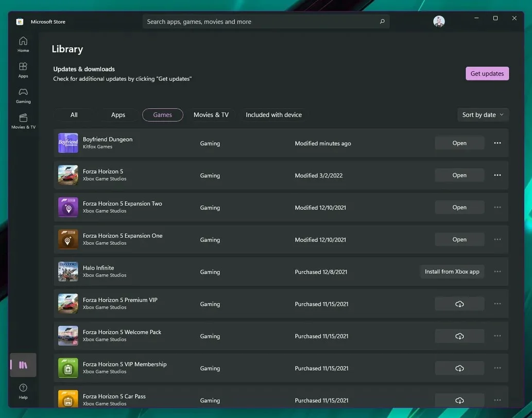Click the Forza Horizon 5 title text

pyautogui.click(x=103, y=172)
